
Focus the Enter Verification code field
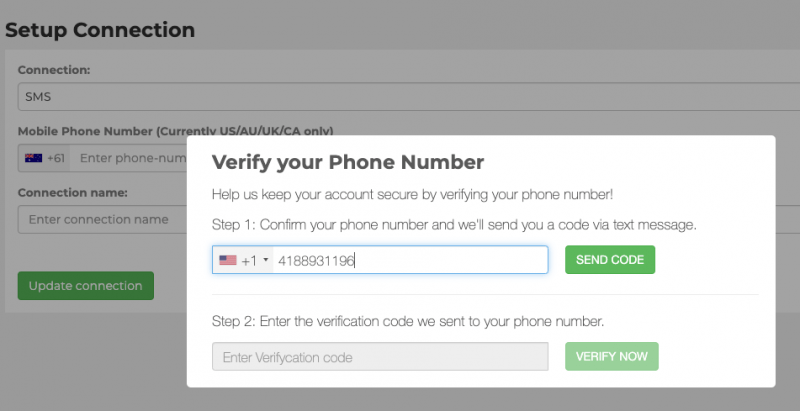coord(380,357)
